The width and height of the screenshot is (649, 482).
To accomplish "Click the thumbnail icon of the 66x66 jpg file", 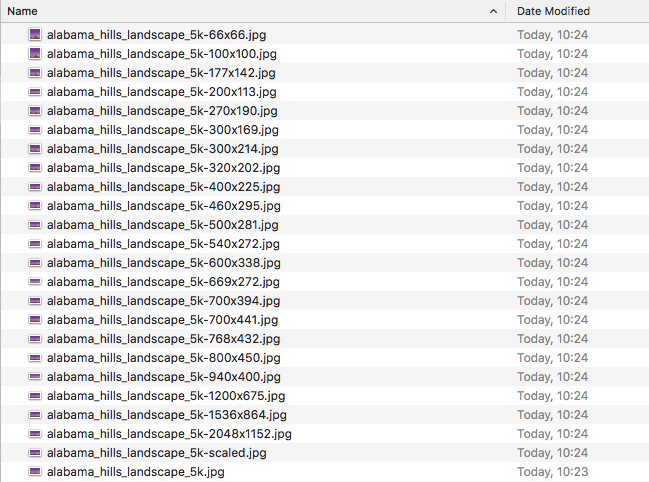I will click(x=35, y=34).
